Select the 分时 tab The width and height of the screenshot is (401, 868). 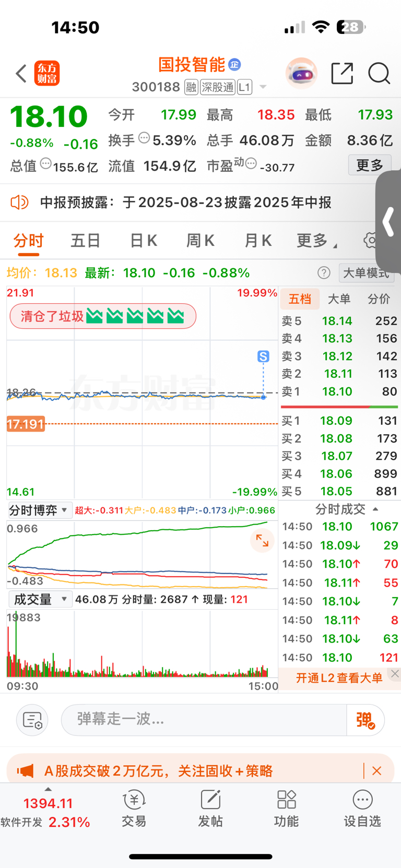28,241
